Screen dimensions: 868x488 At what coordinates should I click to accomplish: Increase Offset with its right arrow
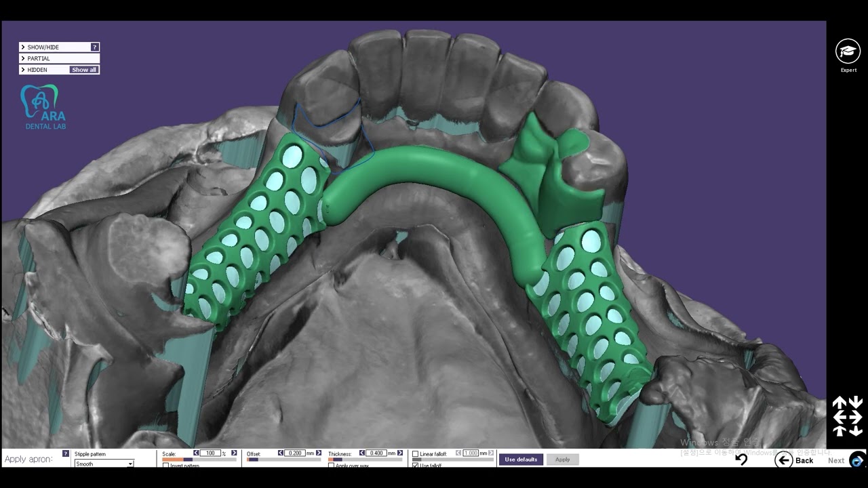319,453
